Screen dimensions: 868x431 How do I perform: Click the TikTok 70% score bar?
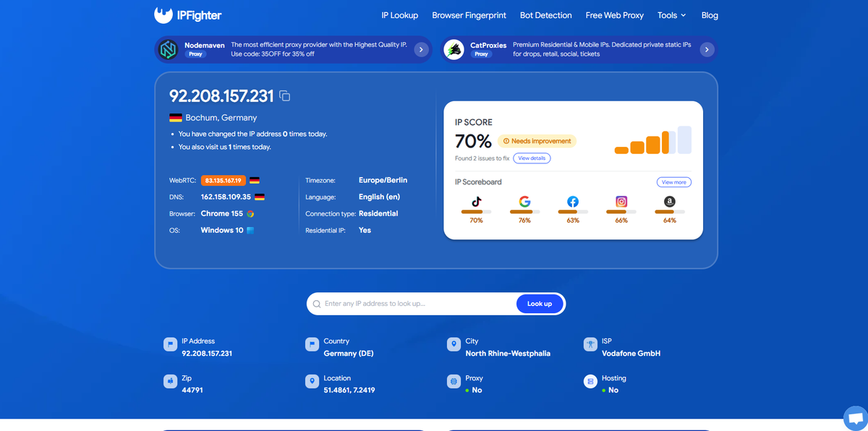click(476, 212)
